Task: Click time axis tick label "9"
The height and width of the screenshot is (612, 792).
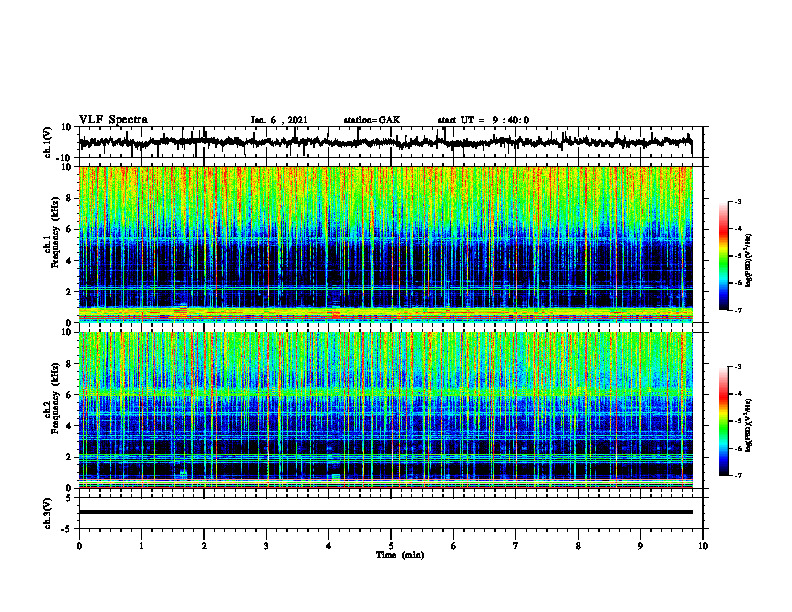Action: [640, 546]
